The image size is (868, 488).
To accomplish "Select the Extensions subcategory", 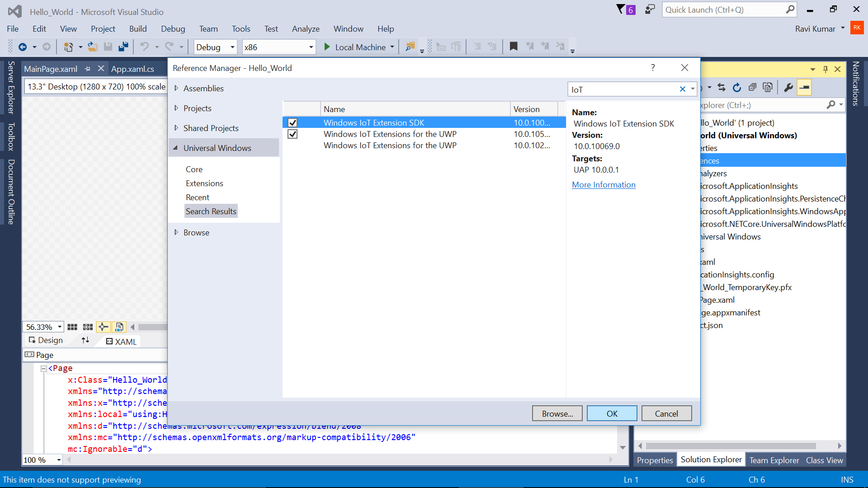I will point(204,183).
